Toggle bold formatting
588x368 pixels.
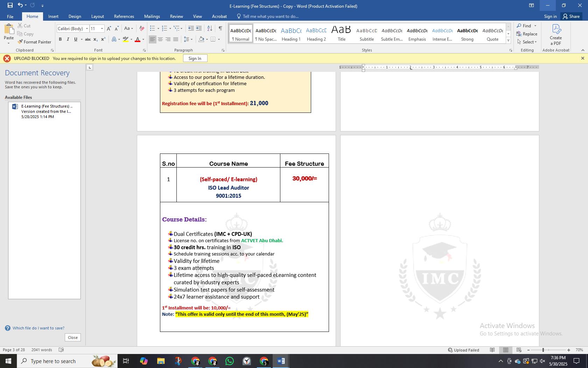tap(60, 39)
